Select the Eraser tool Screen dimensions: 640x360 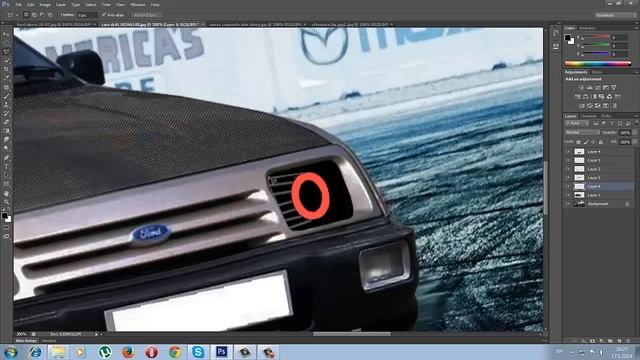click(6, 122)
